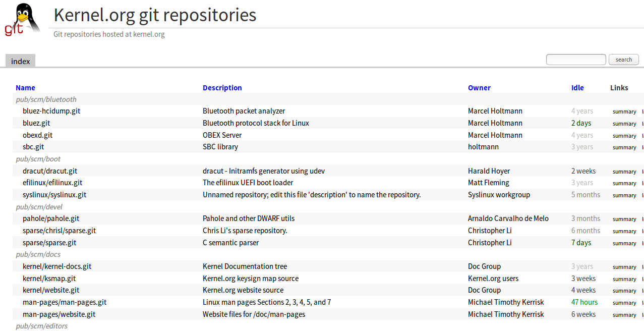This screenshot has height=331, width=644.
Task: Click the '47 hours' idle value
Action: 584,302
